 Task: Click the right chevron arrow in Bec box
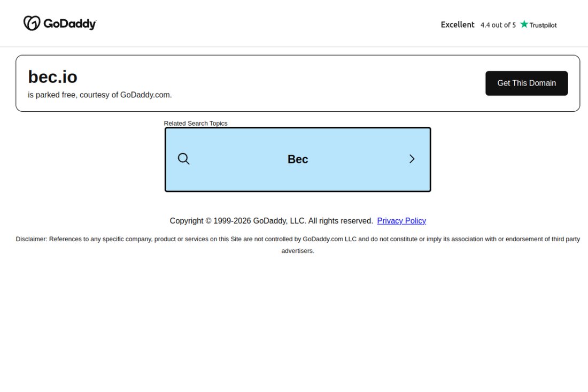[412, 159]
